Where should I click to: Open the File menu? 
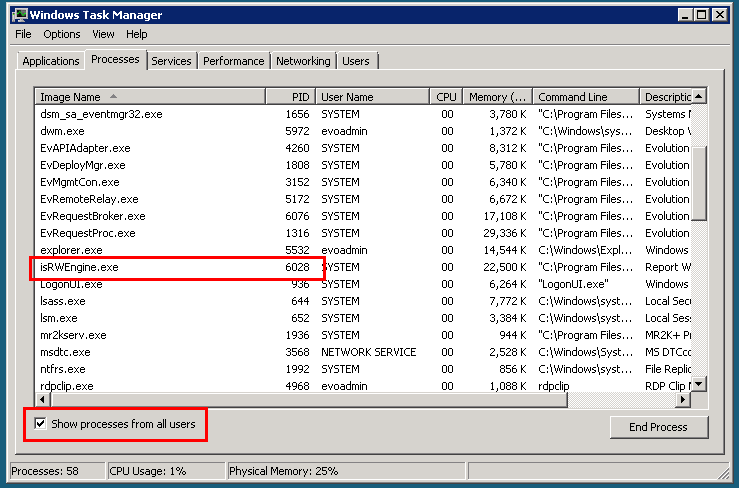tap(23, 34)
